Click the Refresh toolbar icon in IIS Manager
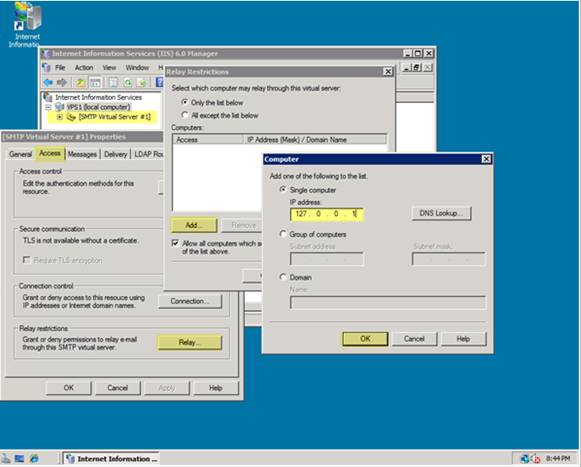This screenshot has height=467, width=581. coord(128,82)
